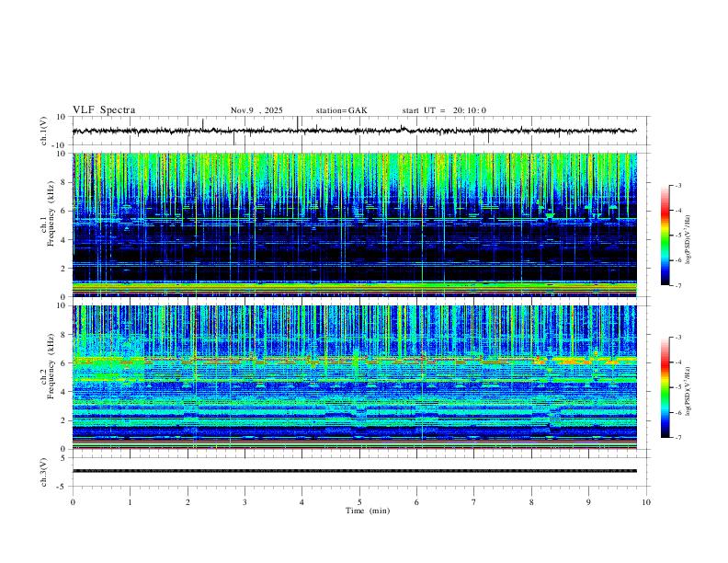Click the "8" kHz tick on ch.1 spectrogram axis

click(x=63, y=182)
